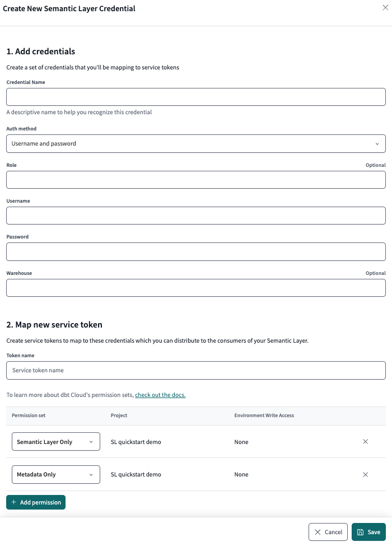Focus the Role input field
This screenshot has height=542, width=392.
196,179
